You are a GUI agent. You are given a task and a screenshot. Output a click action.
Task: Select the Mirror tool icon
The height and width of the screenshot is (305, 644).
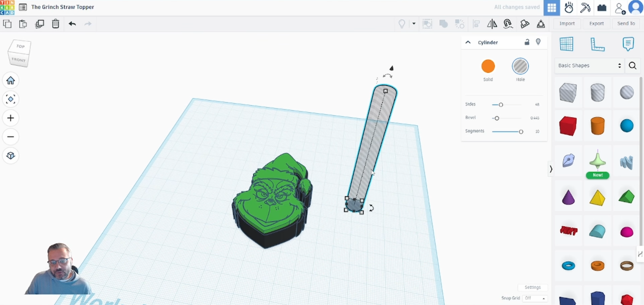pos(492,24)
